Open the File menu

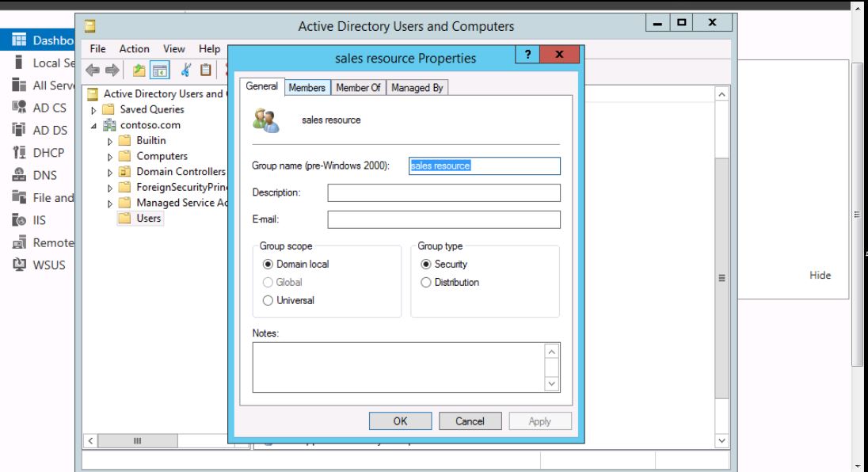[97, 48]
